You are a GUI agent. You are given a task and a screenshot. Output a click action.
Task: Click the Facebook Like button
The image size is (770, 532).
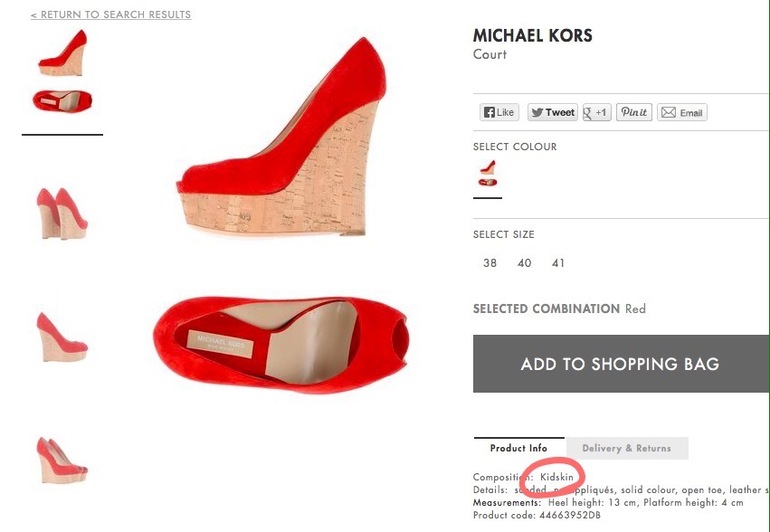500,113
